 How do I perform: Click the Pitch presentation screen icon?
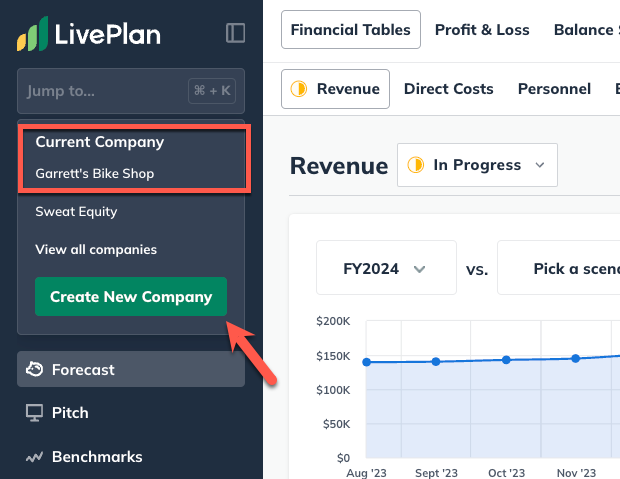pos(34,412)
